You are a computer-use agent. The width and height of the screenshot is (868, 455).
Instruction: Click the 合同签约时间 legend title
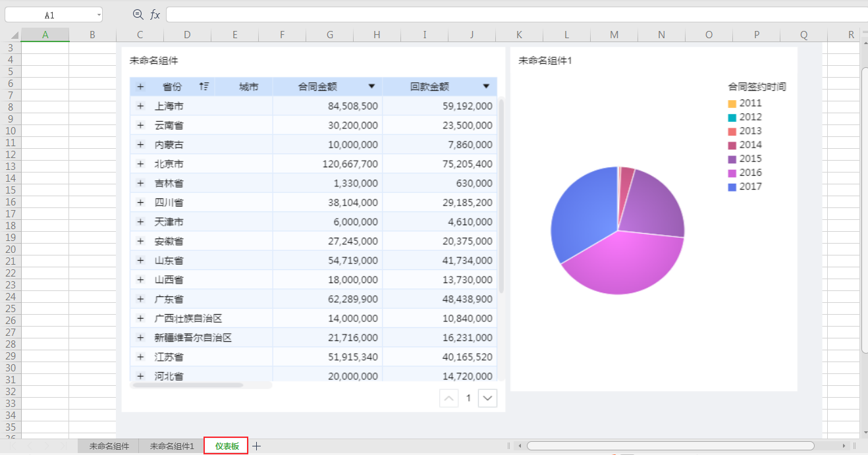coord(757,86)
